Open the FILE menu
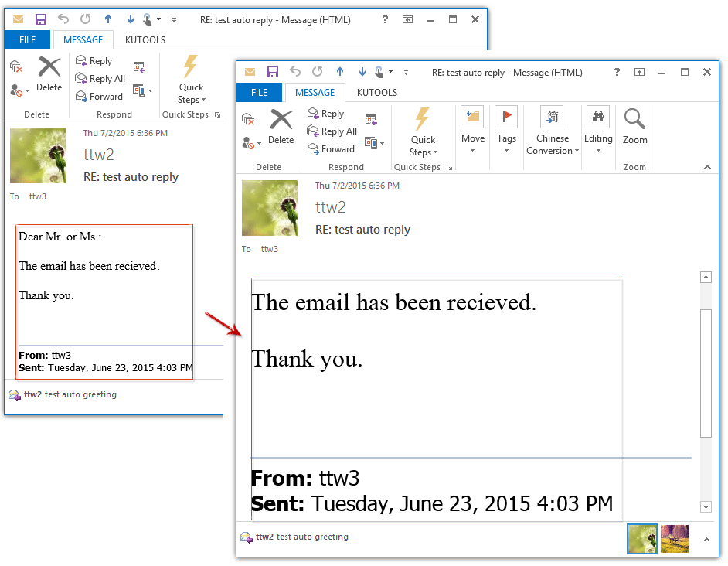 (x=259, y=92)
